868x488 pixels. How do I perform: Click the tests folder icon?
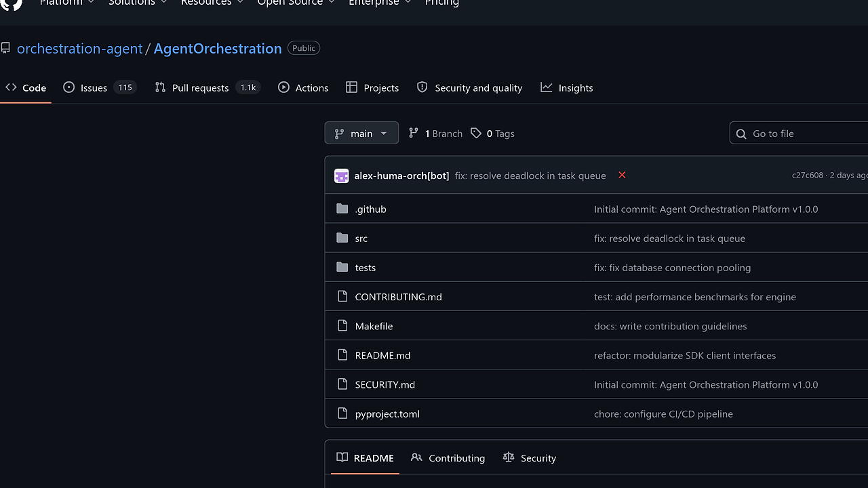342,267
